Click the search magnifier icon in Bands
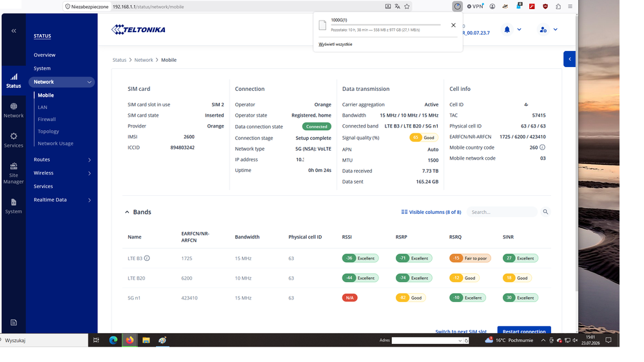 pyautogui.click(x=545, y=212)
